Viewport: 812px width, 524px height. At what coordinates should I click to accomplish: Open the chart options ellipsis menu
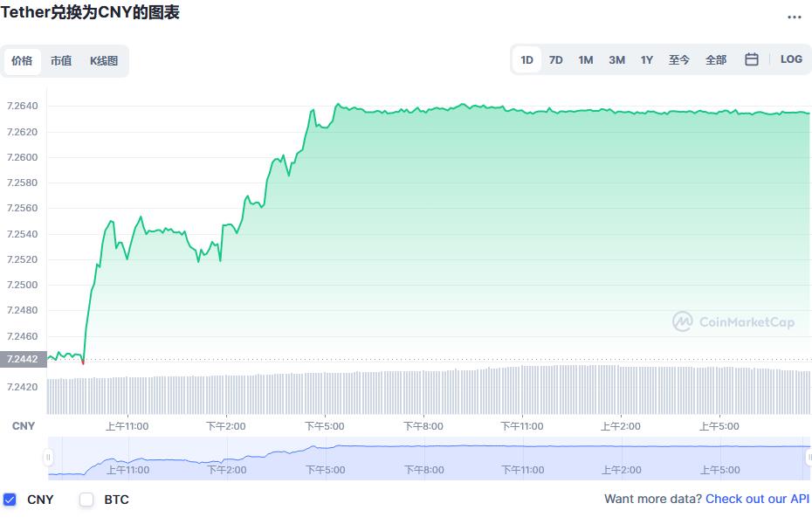pos(796,17)
